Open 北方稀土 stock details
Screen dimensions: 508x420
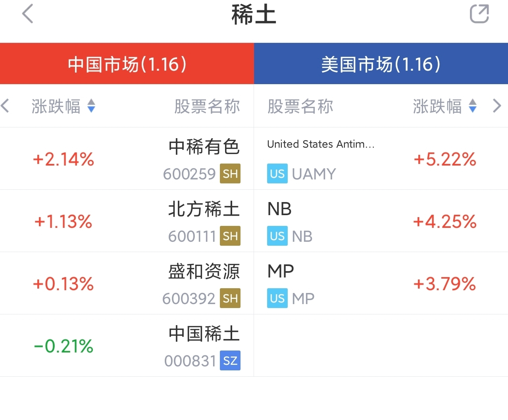click(204, 209)
